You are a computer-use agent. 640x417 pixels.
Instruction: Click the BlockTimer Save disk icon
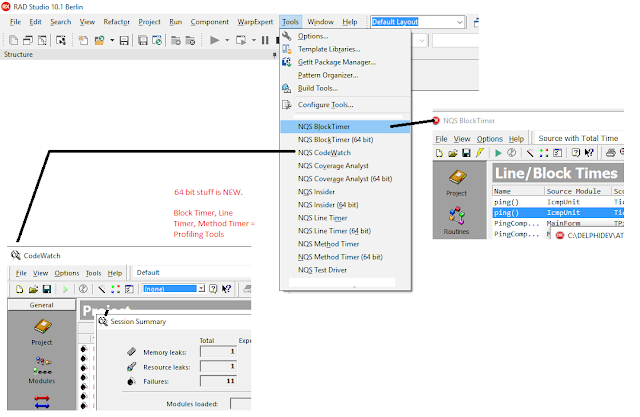click(x=466, y=153)
